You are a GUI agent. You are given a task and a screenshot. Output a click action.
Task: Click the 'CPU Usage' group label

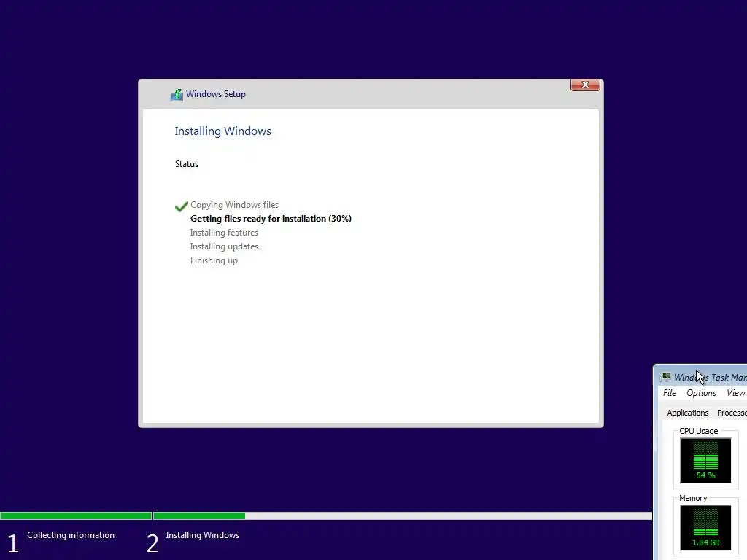coord(698,431)
